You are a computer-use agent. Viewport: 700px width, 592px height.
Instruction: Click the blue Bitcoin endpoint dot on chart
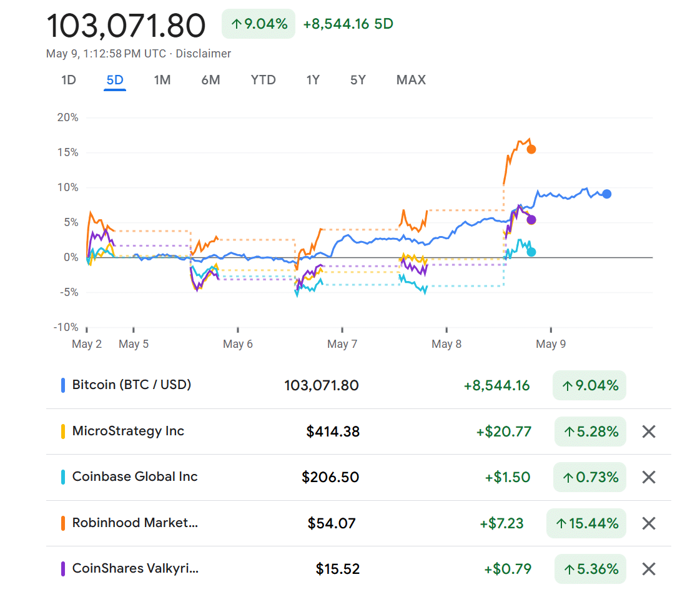pyautogui.click(x=607, y=194)
